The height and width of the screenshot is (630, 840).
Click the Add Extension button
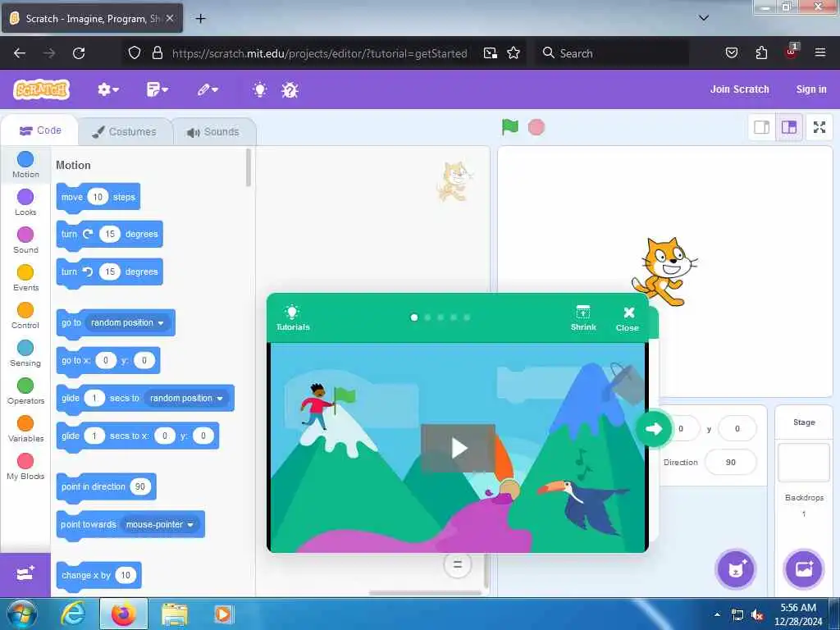point(25,574)
